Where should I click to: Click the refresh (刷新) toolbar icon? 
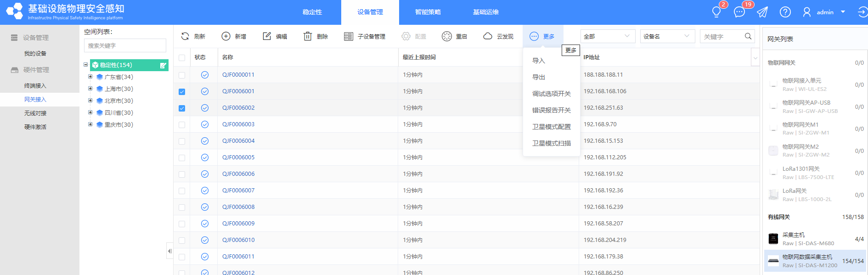click(185, 36)
